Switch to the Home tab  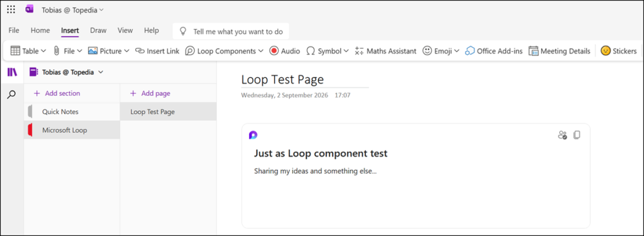pos(40,30)
